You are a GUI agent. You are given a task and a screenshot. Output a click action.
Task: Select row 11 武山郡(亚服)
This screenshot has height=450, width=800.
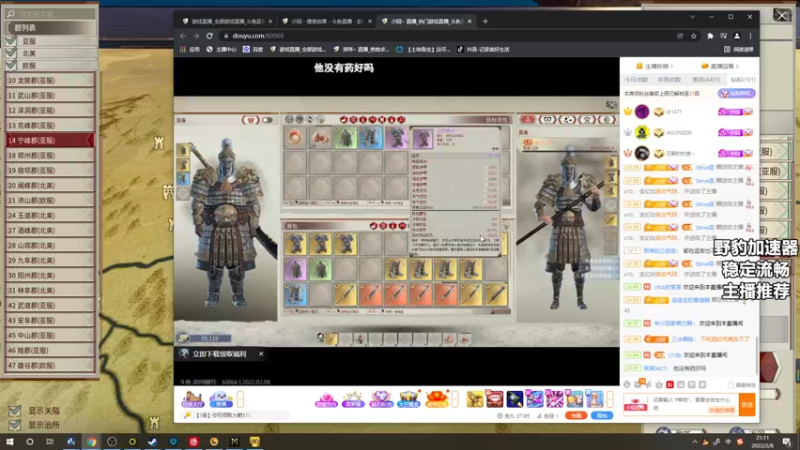50,95
